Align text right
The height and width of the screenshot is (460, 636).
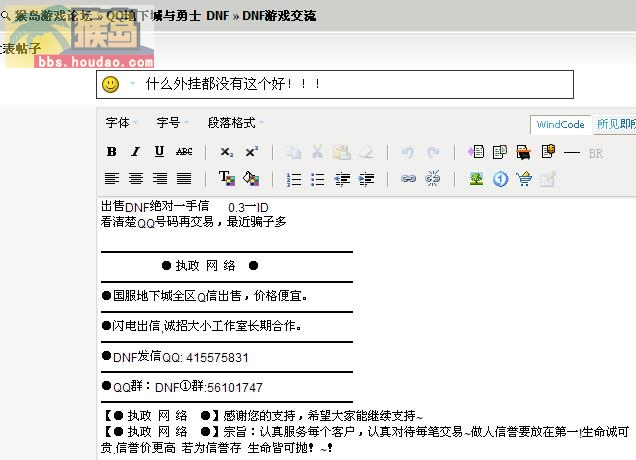coord(160,178)
